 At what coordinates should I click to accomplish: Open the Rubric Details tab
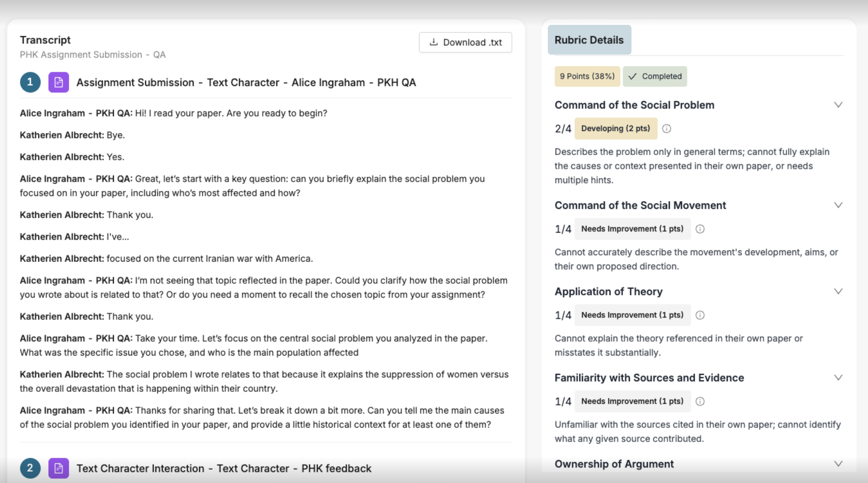[589, 40]
